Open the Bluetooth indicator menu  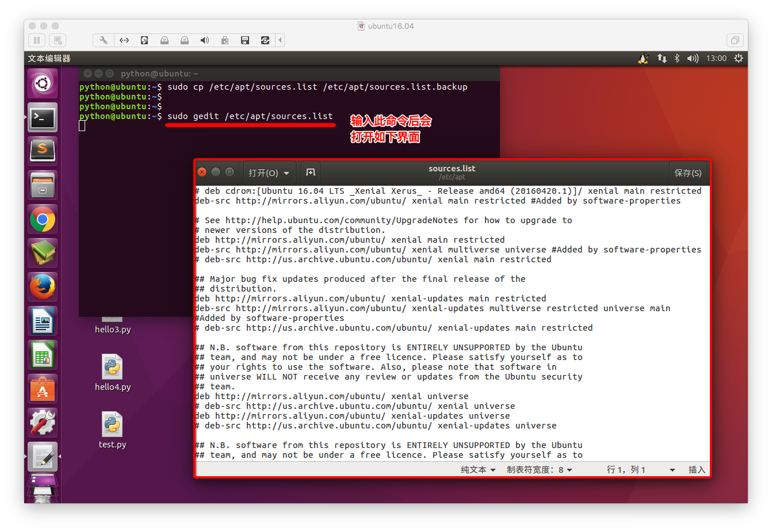677,59
